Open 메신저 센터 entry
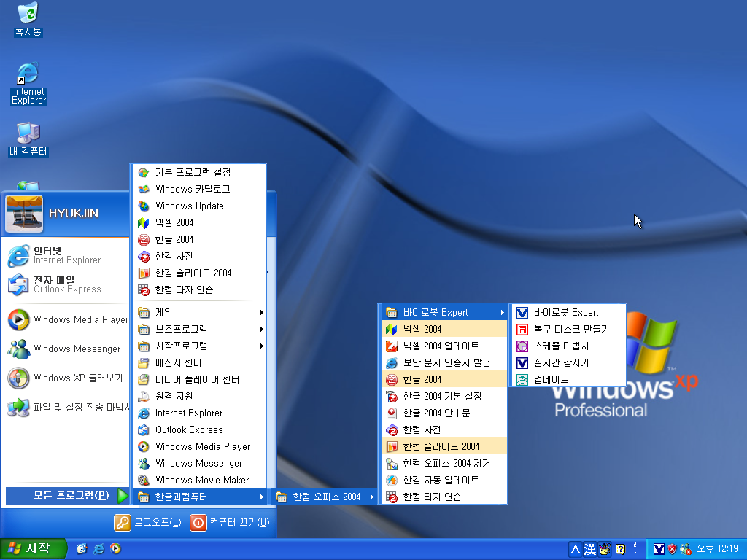 tap(198, 363)
